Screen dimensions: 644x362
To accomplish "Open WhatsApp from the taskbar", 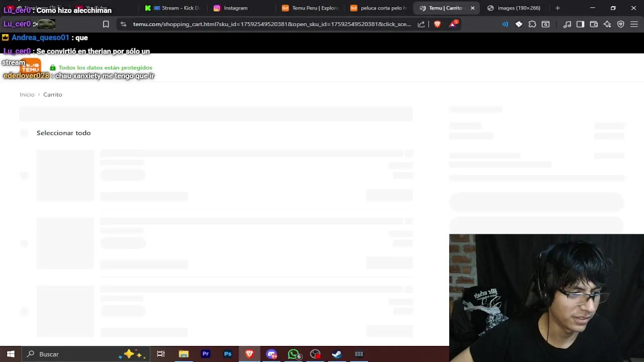I will (294, 354).
